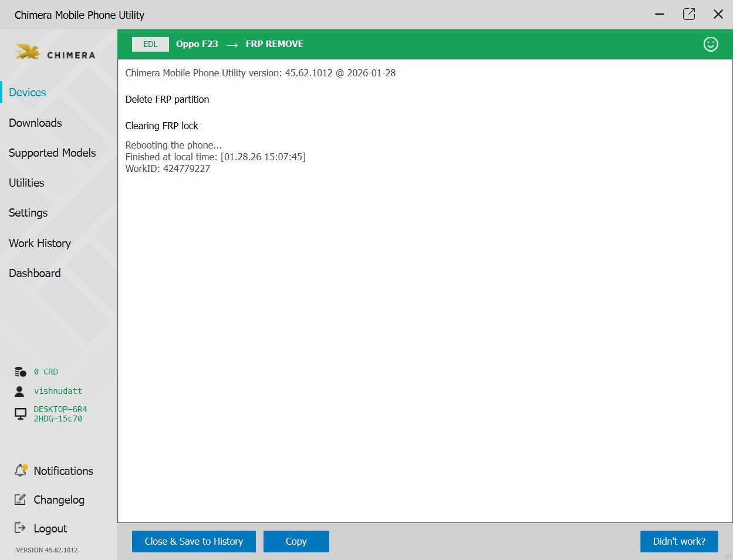The image size is (733, 560).
Task: Open the Notifications label
Action: pos(63,471)
